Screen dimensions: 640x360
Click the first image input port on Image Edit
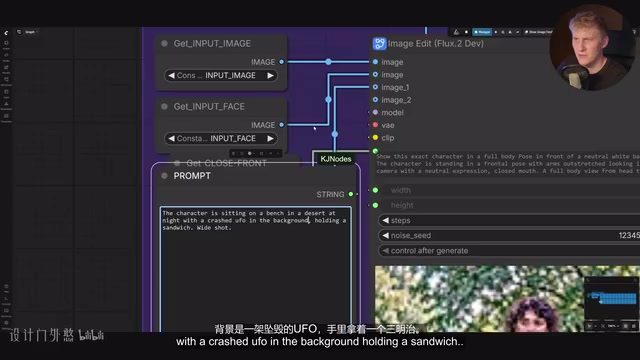coord(375,62)
